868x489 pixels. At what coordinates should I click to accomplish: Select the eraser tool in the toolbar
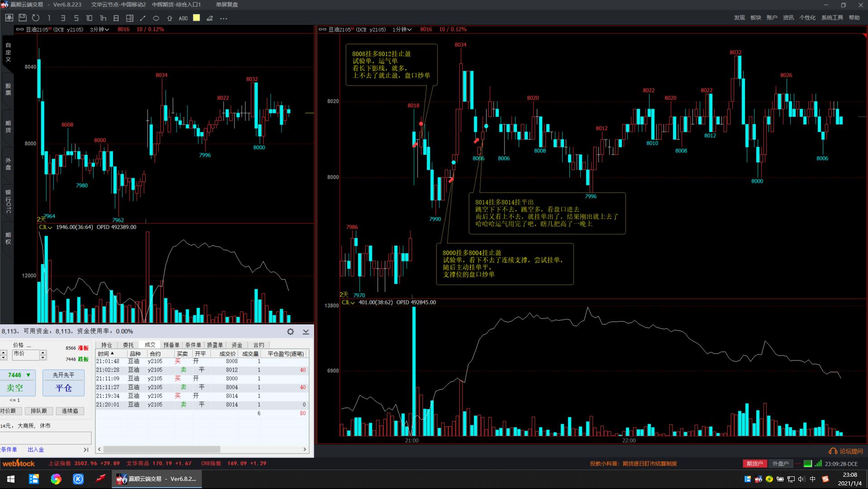coord(210,18)
